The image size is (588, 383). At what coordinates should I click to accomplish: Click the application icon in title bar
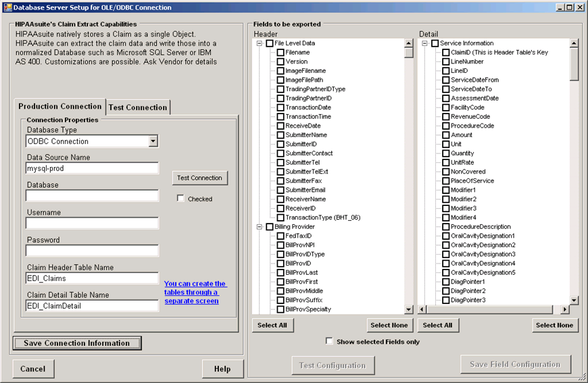pyautogui.click(x=7, y=7)
